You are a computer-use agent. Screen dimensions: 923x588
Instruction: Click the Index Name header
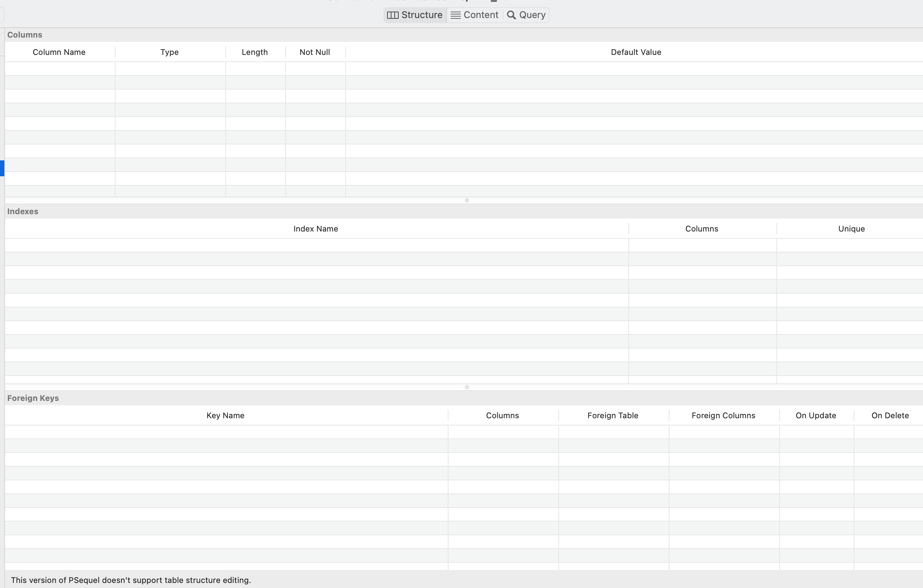[316, 229]
